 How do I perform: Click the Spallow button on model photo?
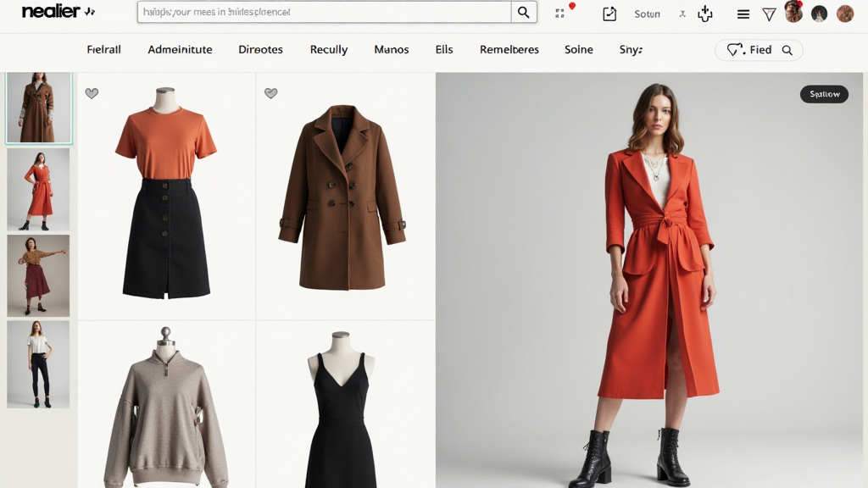coord(824,94)
